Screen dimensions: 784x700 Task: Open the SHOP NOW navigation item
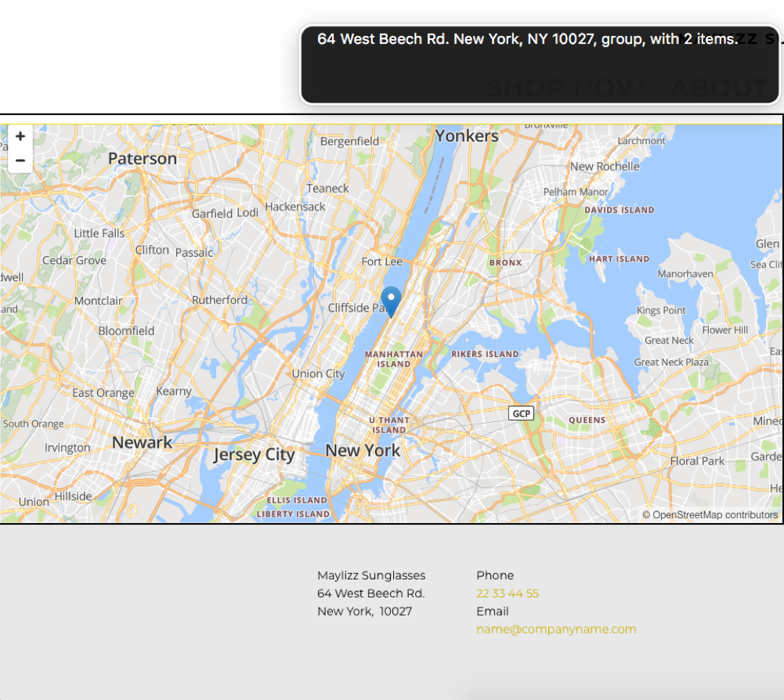pyautogui.click(x=565, y=88)
